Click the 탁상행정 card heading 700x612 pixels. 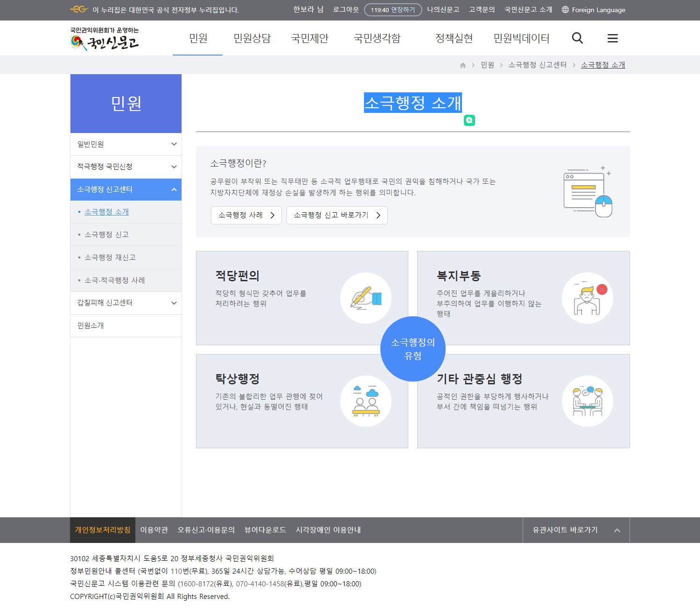pos(238,379)
